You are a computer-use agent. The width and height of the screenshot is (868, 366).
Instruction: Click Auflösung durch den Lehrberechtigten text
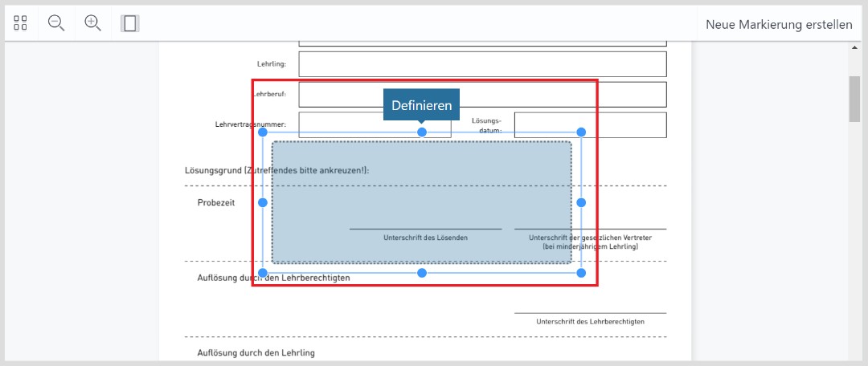click(x=273, y=278)
